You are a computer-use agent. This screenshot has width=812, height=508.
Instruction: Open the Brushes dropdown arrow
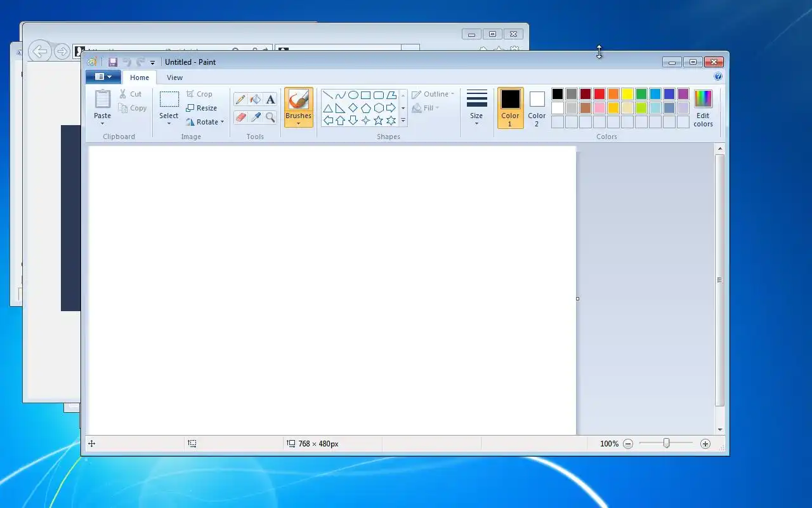pyautogui.click(x=298, y=124)
